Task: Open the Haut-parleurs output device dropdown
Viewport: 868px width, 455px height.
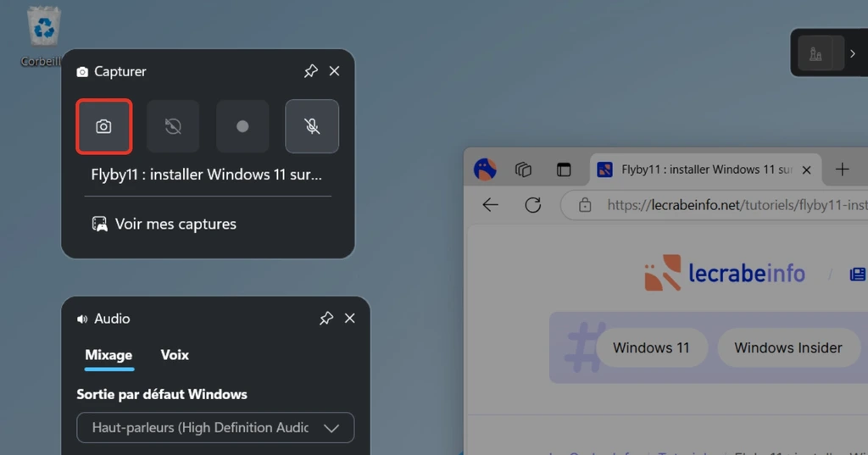Action: click(215, 427)
